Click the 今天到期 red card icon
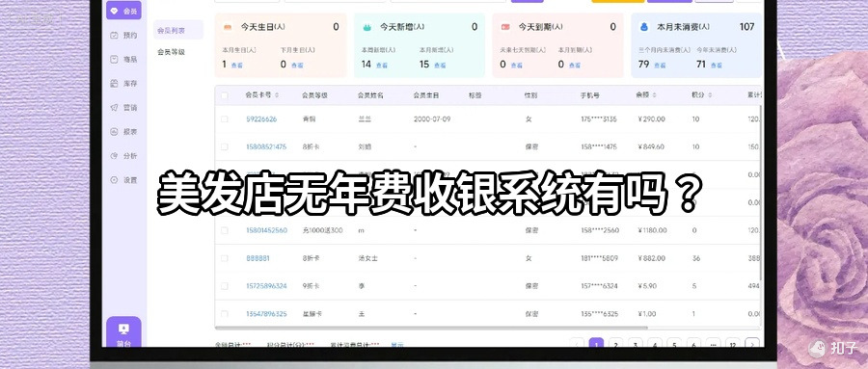The image size is (868, 369). 504,27
